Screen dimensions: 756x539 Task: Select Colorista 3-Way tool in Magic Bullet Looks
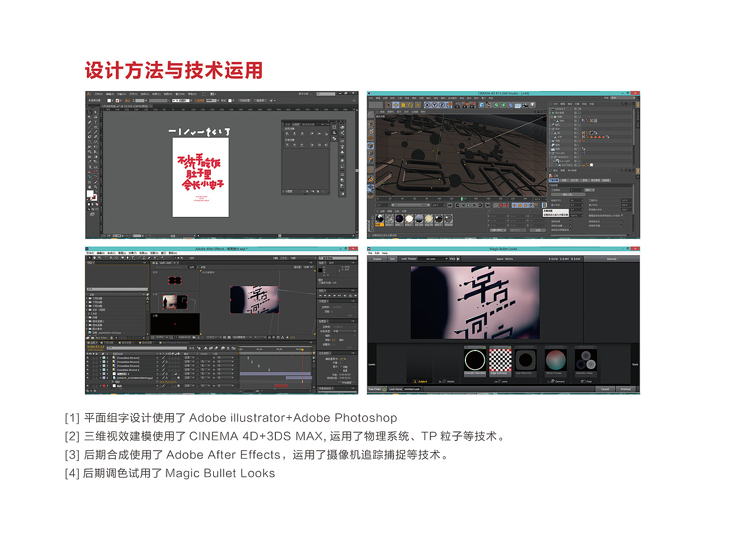586,361
